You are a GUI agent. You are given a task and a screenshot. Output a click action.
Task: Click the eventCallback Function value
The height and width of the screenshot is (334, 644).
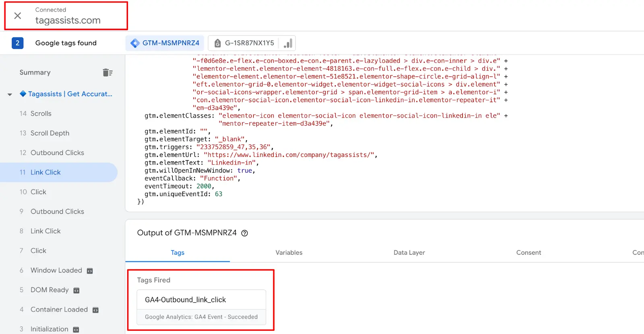click(219, 178)
